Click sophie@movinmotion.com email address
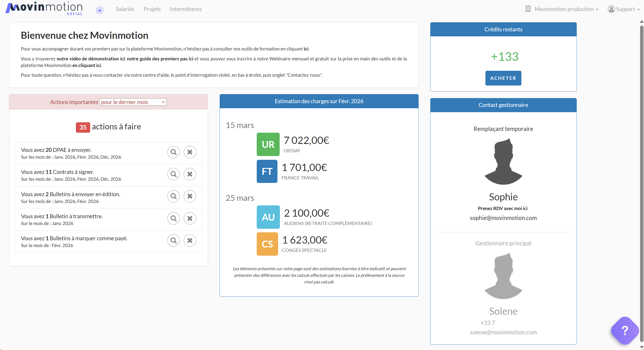 (503, 218)
